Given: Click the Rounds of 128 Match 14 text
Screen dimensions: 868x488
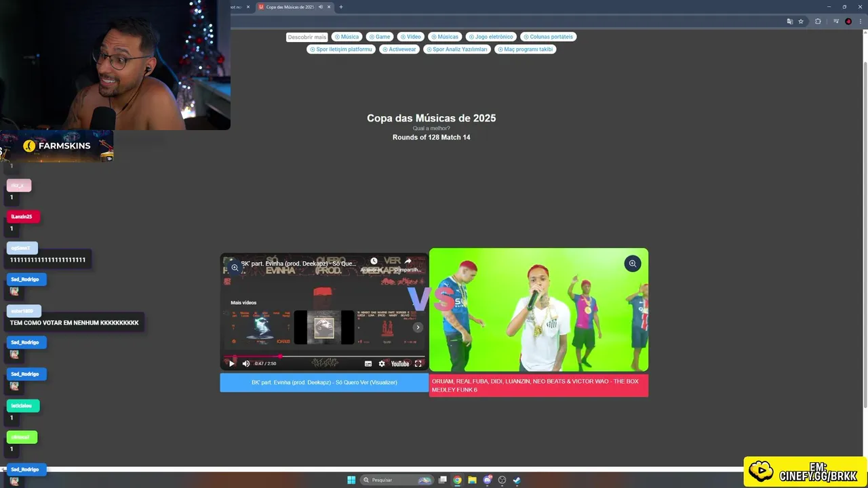Looking at the screenshot, I should tap(431, 138).
